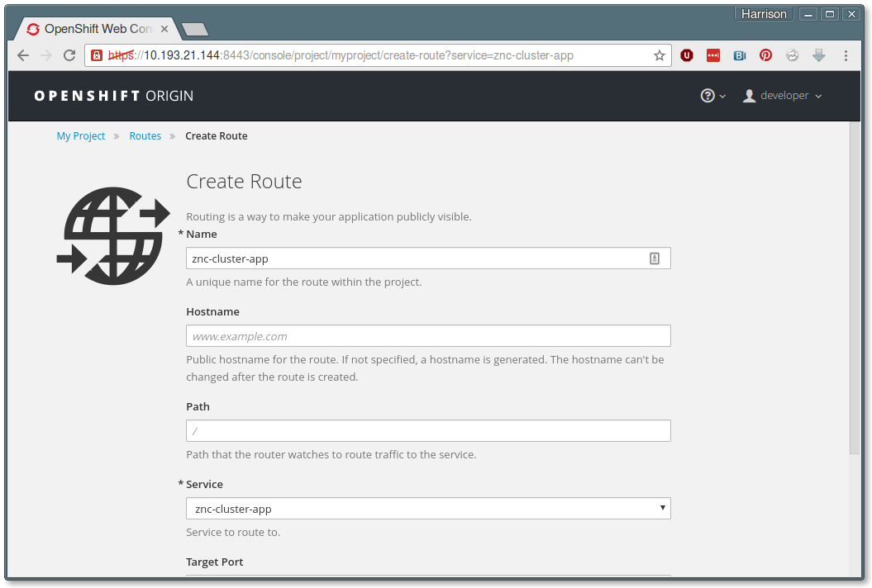Screen dimensions: 872x588
Task: Navigate to Routes breadcrumb link
Action: point(145,136)
